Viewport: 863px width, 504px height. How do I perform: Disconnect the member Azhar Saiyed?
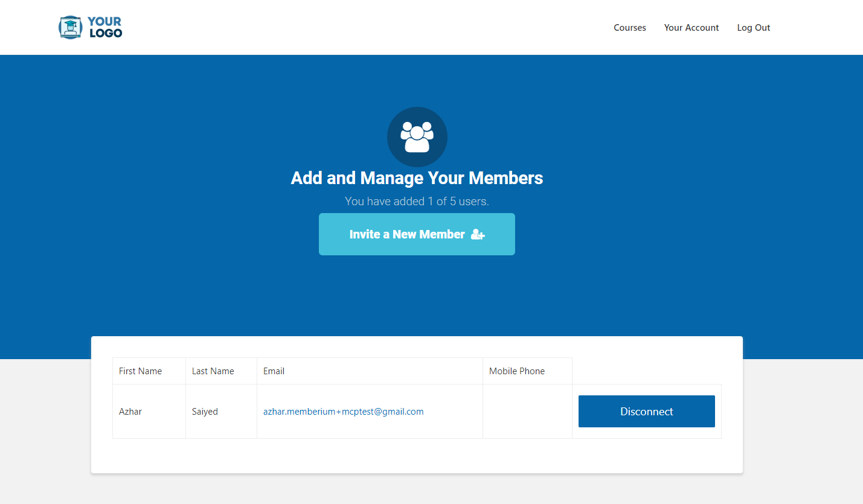click(x=647, y=412)
